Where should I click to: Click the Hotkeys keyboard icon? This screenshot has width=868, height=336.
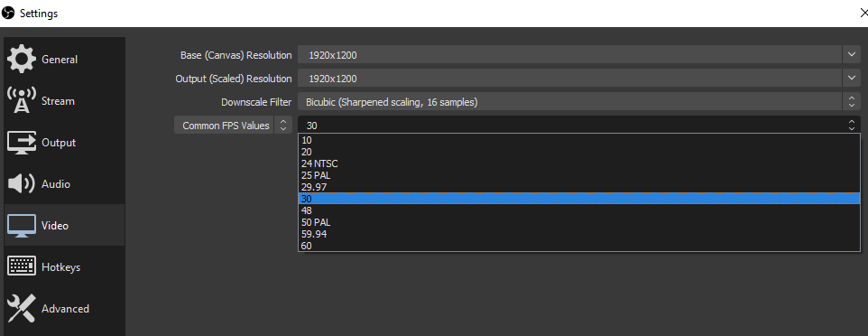pyautogui.click(x=22, y=266)
